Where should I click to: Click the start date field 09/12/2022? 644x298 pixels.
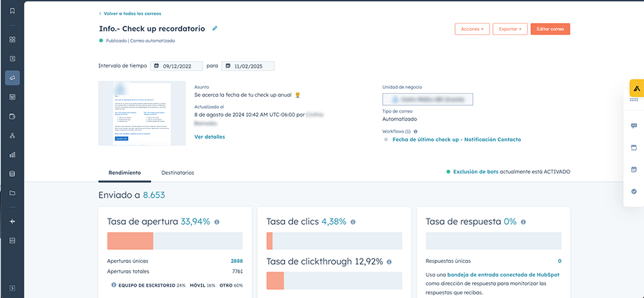[177, 66]
